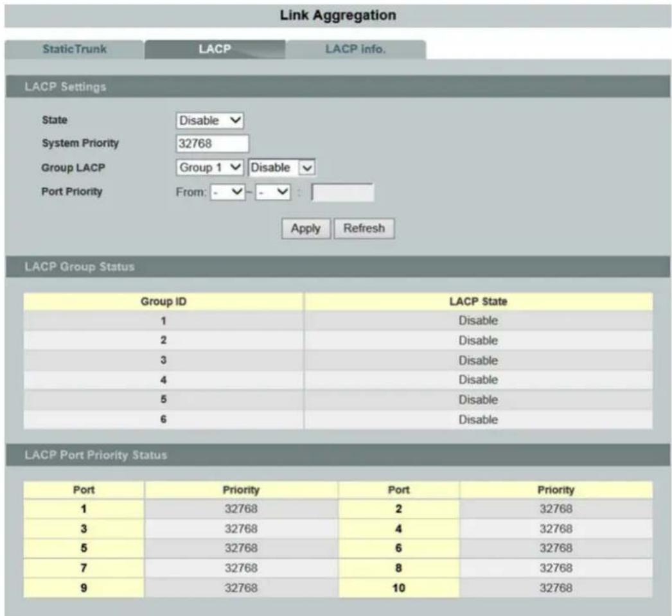Click Port 6 cell in priority table
The width and height of the screenshot is (672, 616).
click(x=398, y=549)
